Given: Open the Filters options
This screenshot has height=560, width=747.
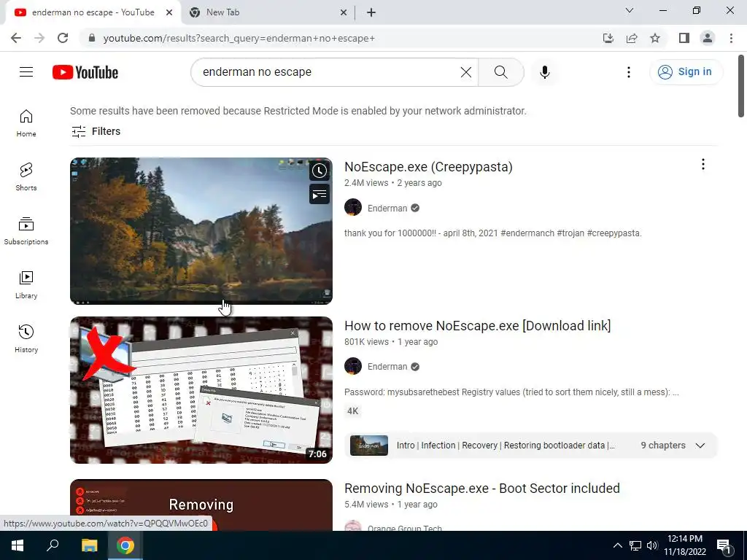Looking at the screenshot, I should click(96, 131).
